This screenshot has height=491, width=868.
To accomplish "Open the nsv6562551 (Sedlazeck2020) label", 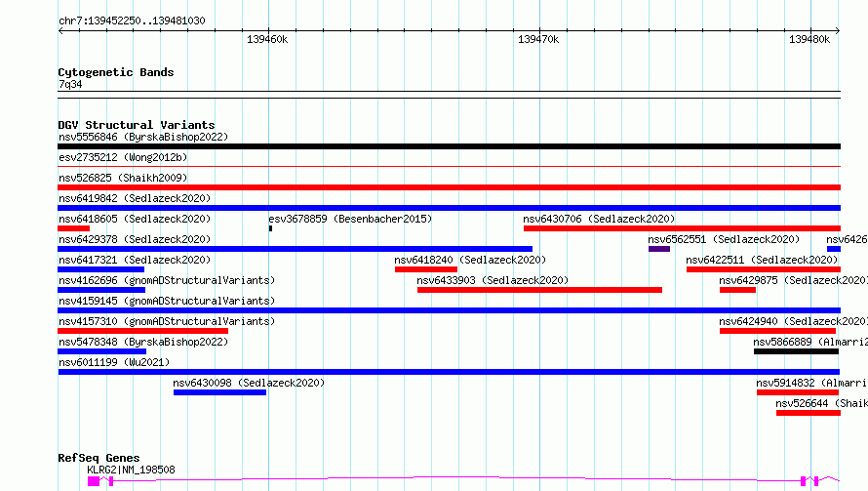I will (x=724, y=239).
